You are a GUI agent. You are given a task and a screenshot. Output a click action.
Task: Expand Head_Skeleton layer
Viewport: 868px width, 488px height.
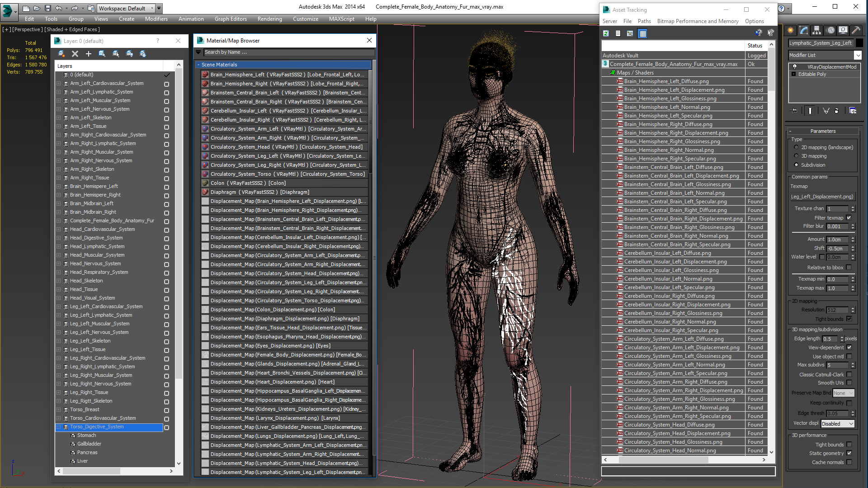point(59,281)
